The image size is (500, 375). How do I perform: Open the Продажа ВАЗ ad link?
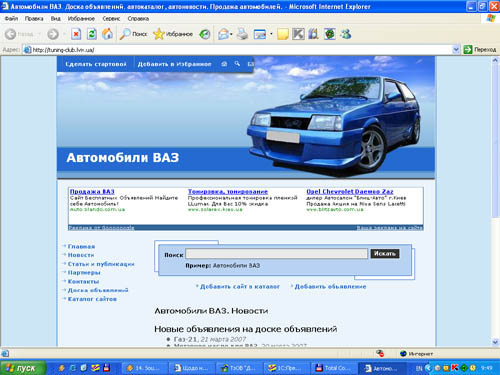[x=92, y=192]
